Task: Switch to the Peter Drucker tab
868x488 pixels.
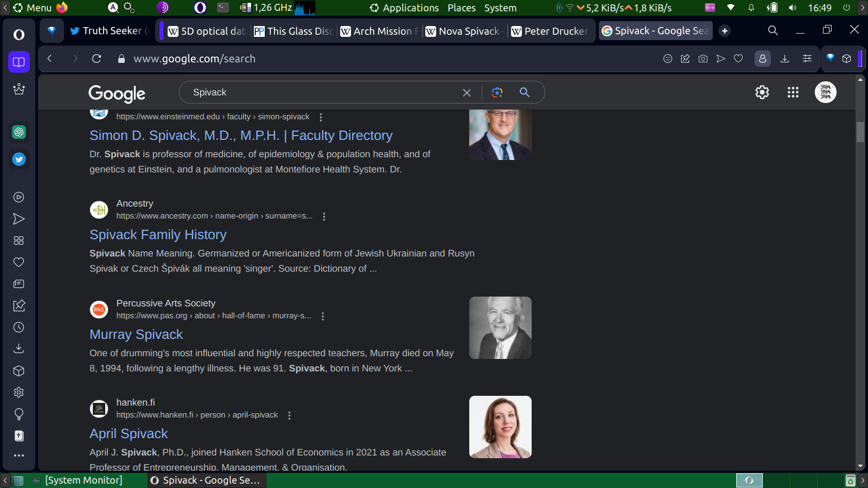Action: click(x=551, y=31)
